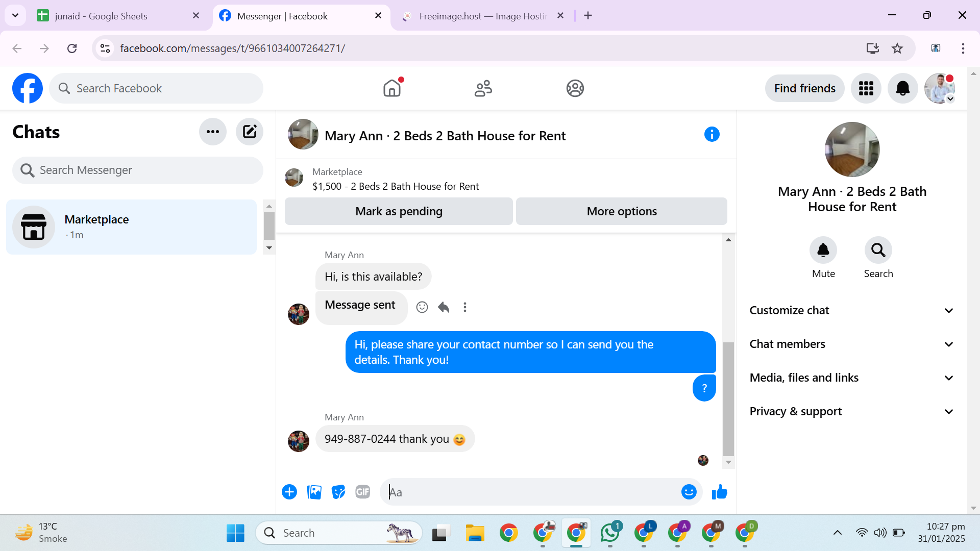The width and height of the screenshot is (980, 551).
Task: Send a thumbs-up like
Action: point(720,492)
